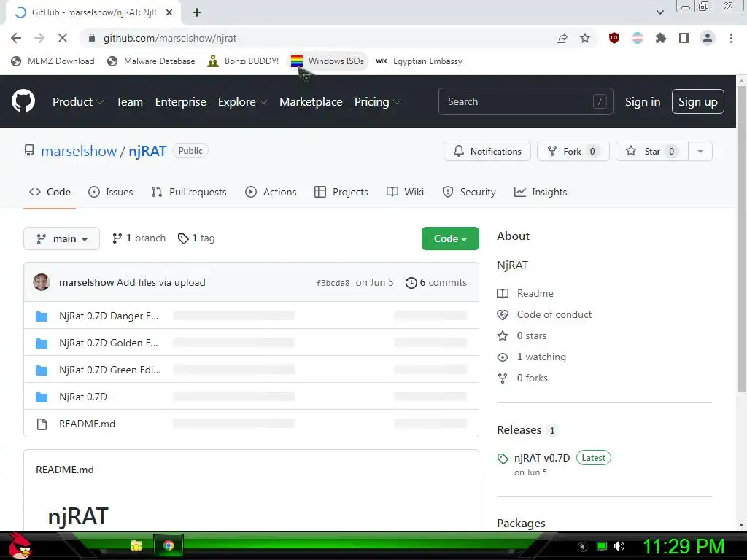Click Sign up button
Viewport: 747px width, 560px height.
(x=697, y=101)
